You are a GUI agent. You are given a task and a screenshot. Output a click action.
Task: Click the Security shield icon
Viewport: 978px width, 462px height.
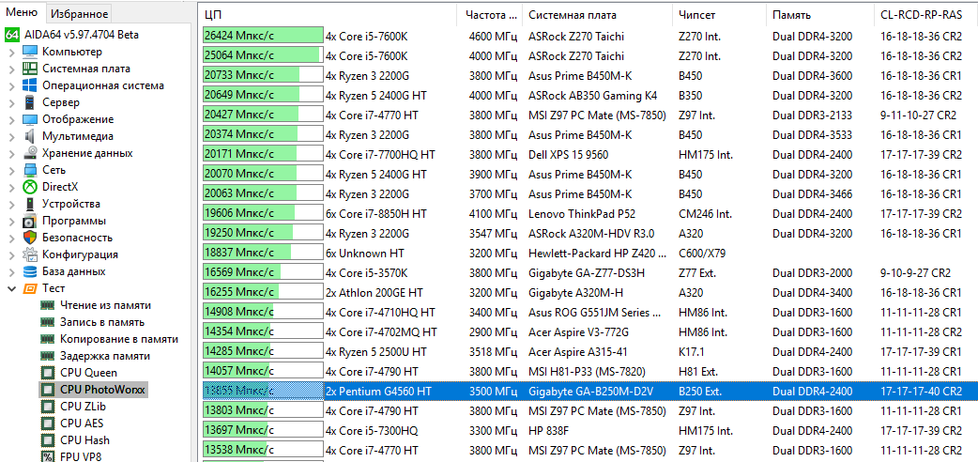coord(29,238)
